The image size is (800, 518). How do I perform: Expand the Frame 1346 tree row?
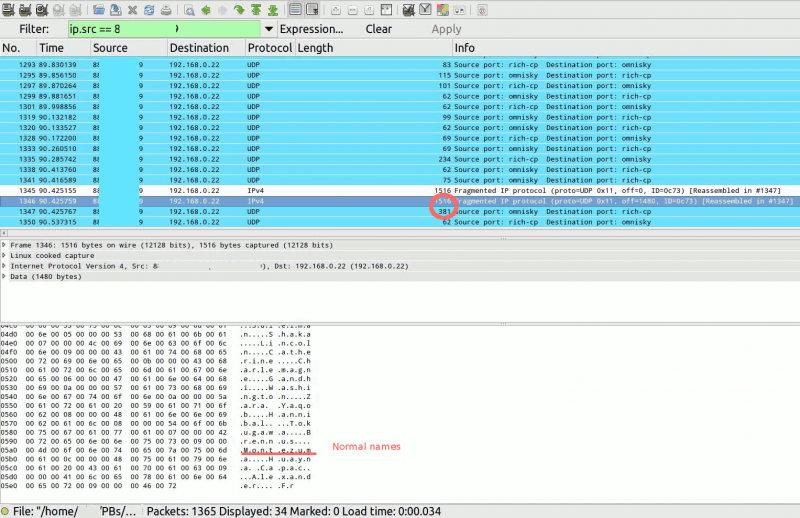point(5,245)
